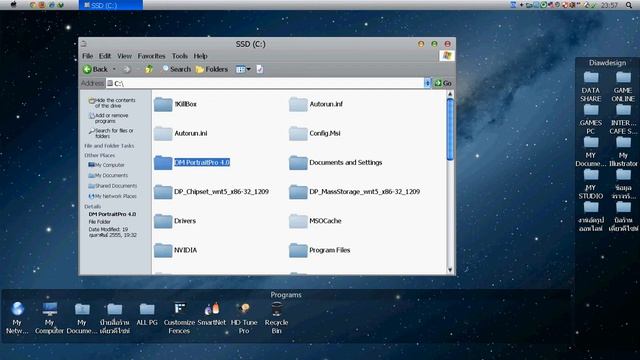The image size is (640, 360).
Task: Open the MSOCache folder
Action: click(315, 221)
